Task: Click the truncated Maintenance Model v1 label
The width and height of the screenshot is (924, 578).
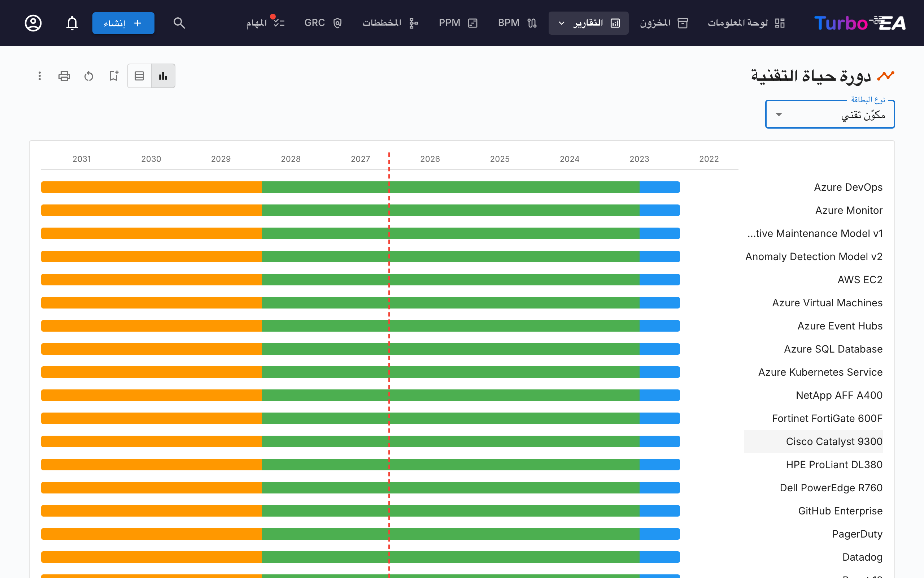Action: 815,234
